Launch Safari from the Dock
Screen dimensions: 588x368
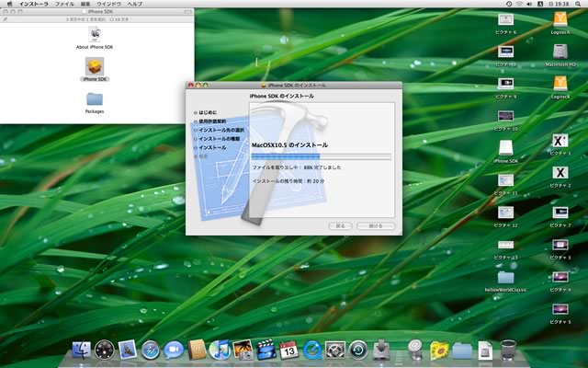[x=151, y=350]
